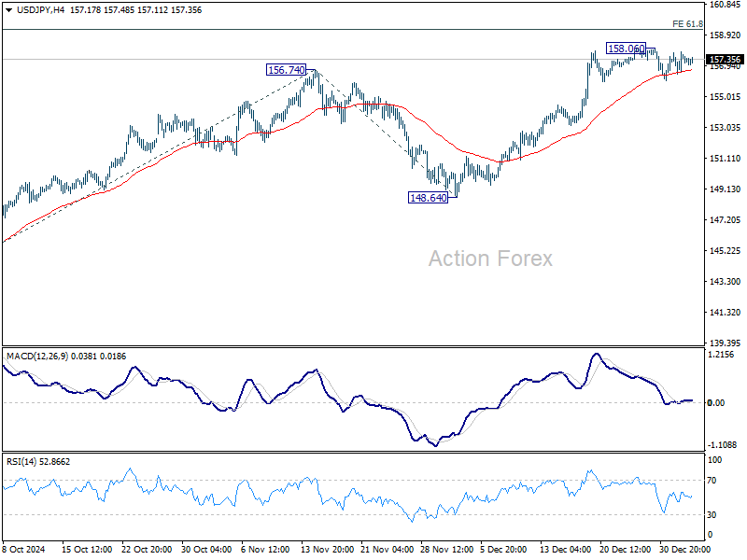Click the 151.110 price axis value
The height and width of the screenshot is (560, 747).
(x=725, y=158)
